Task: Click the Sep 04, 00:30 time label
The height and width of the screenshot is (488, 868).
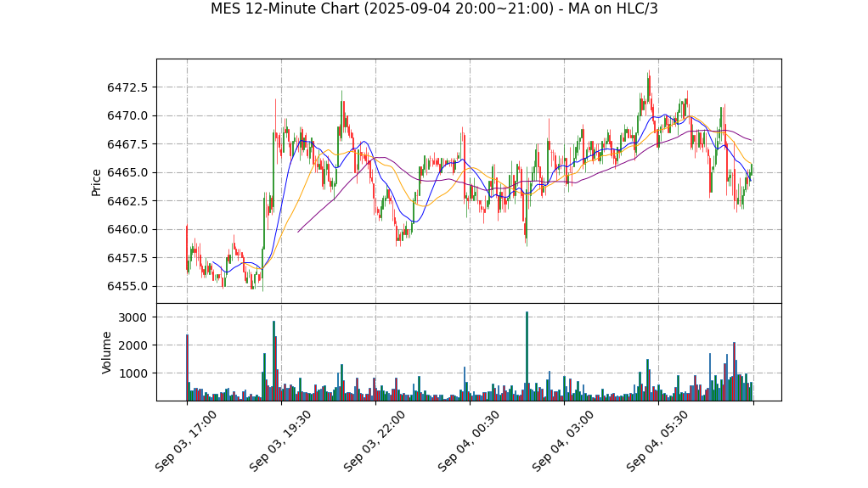Action: (x=468, y=441)
